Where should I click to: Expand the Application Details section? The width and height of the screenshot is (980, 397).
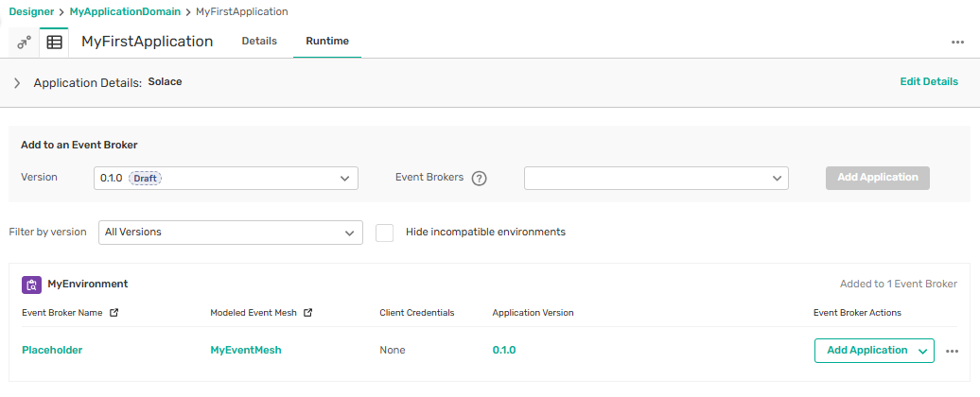(x=17, y=83)
